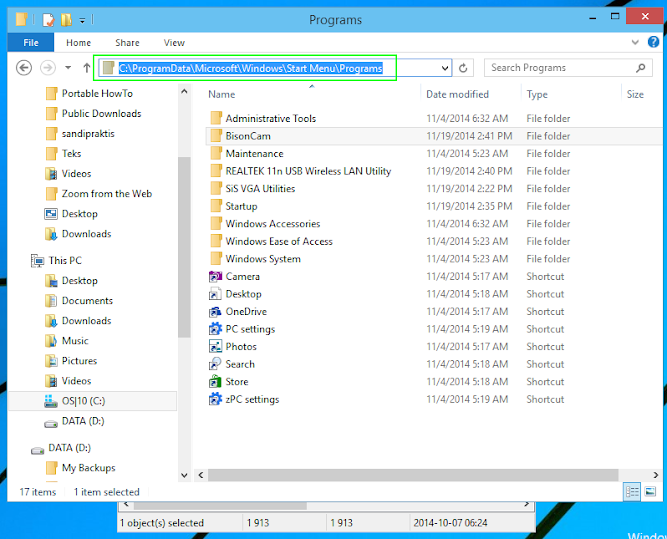Open Portable HowTo in navigation pane
Screen dimensions: 667x539
click(97, 93)
